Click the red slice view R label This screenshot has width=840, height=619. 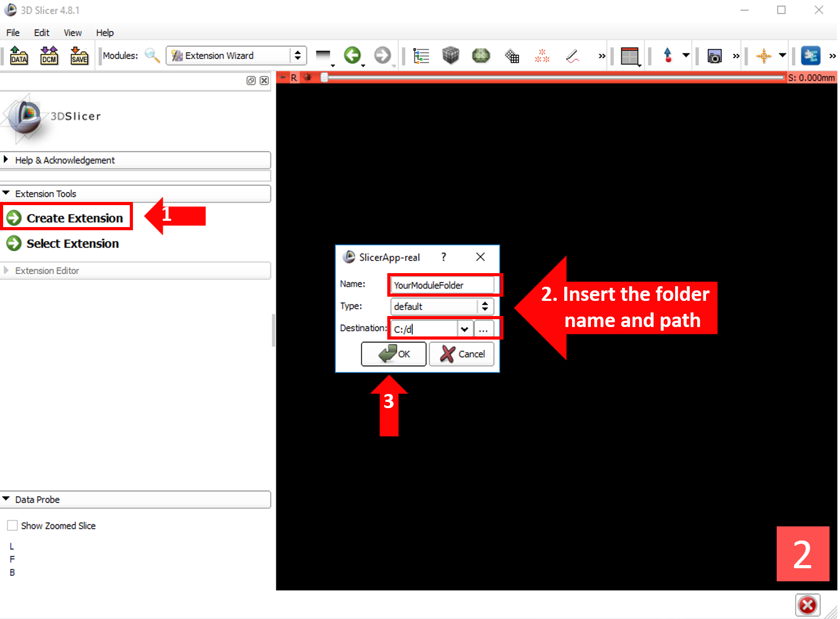click(x=294, y=77)
